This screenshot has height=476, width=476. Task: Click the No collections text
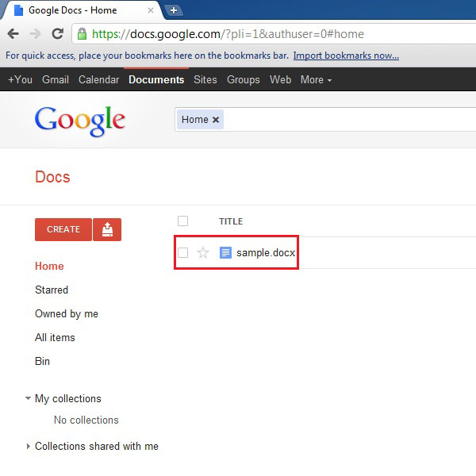coord(86,420)
